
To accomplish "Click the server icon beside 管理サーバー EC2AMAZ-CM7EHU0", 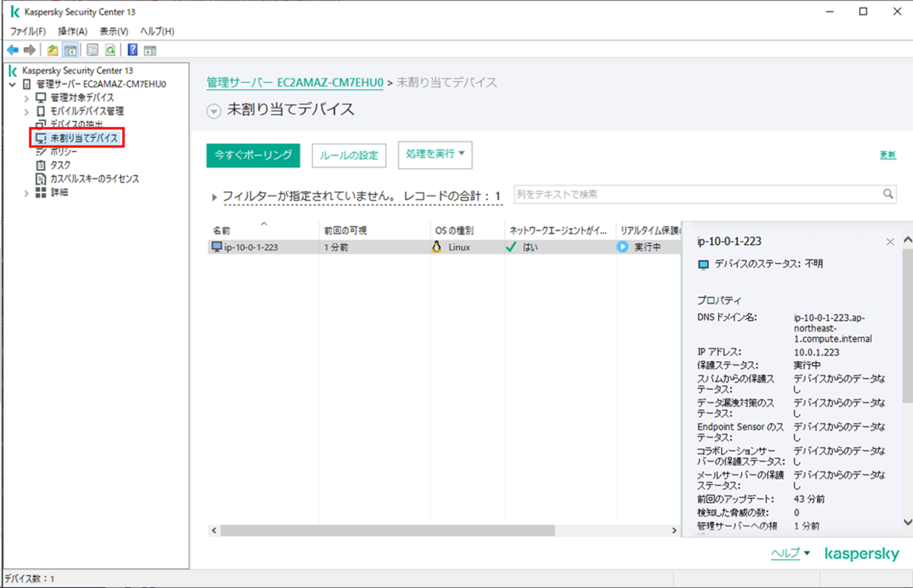I will pos(27,84).
